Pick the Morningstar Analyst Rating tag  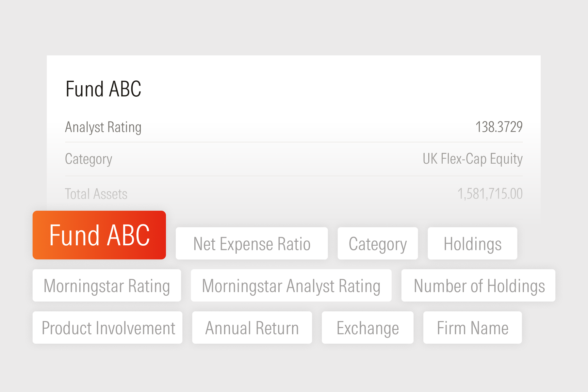pyautogui.click(x=291, y=286)
